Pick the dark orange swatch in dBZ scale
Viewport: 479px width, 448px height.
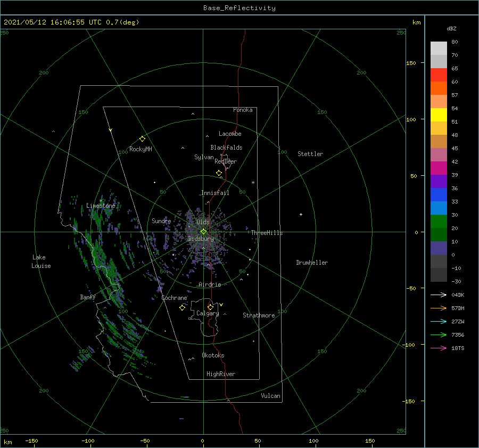[439, 88]
